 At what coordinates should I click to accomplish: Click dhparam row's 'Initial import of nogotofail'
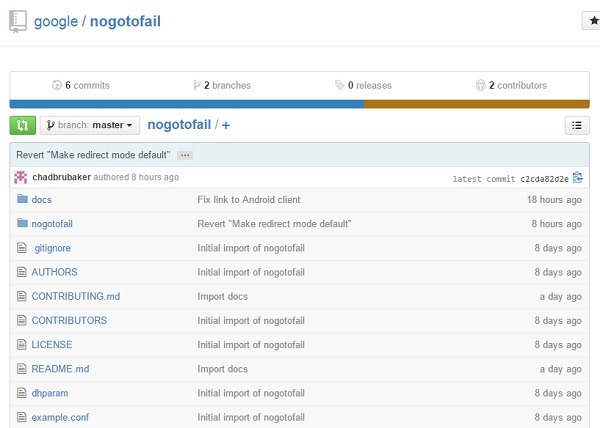point(251,393)
